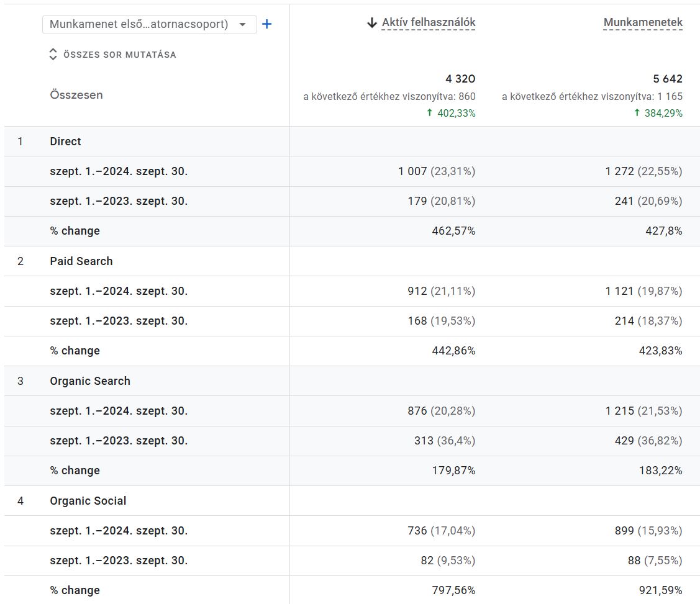The image size is (700, 604).
Task: Click the Összesen totals label
Action: (76, 95)
